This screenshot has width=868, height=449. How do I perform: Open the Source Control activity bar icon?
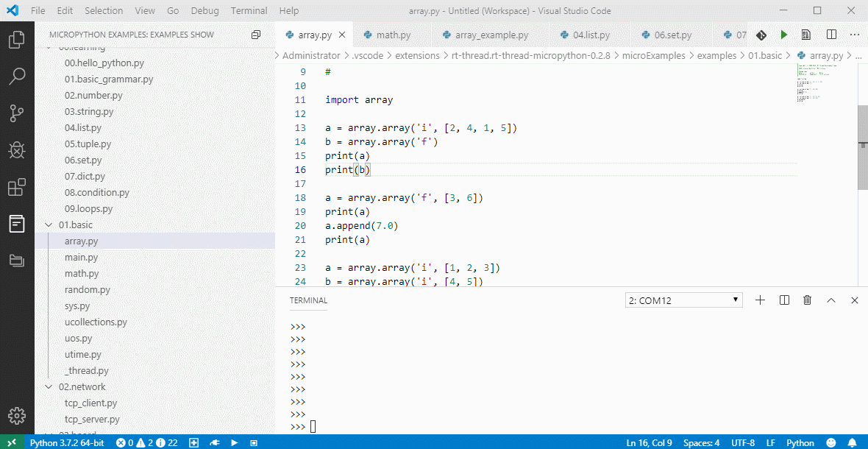point(17,113)
